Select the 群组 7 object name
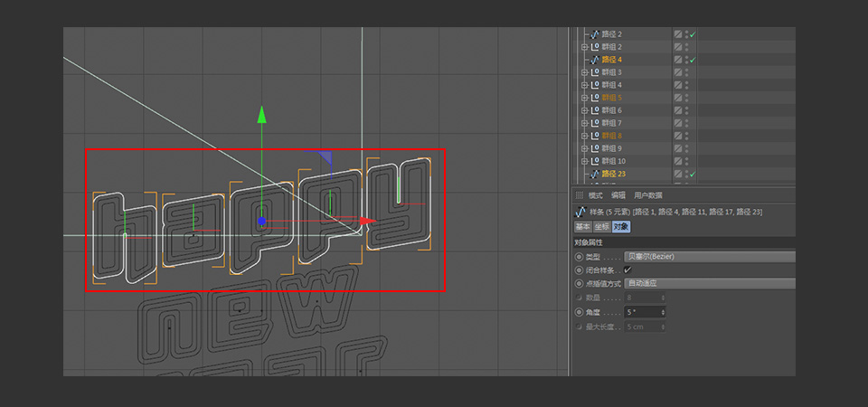This screenshot has width=868, height=407. click(x=612, y=124)
